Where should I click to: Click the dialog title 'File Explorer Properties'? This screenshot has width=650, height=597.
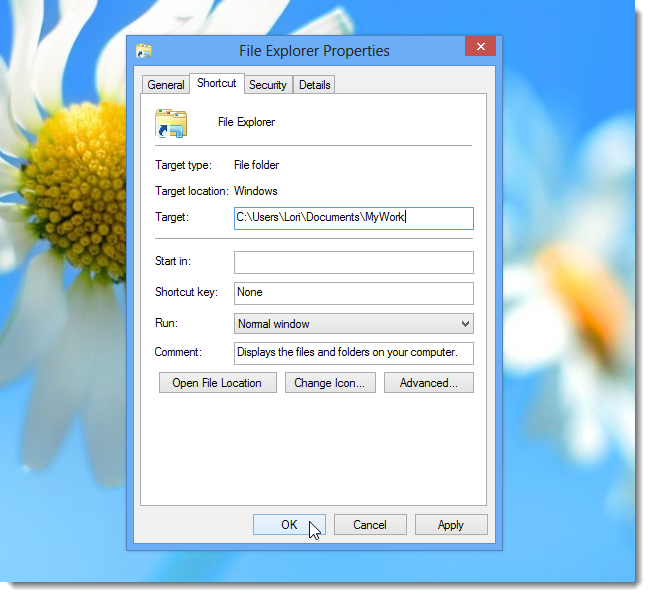click(314, 51)
